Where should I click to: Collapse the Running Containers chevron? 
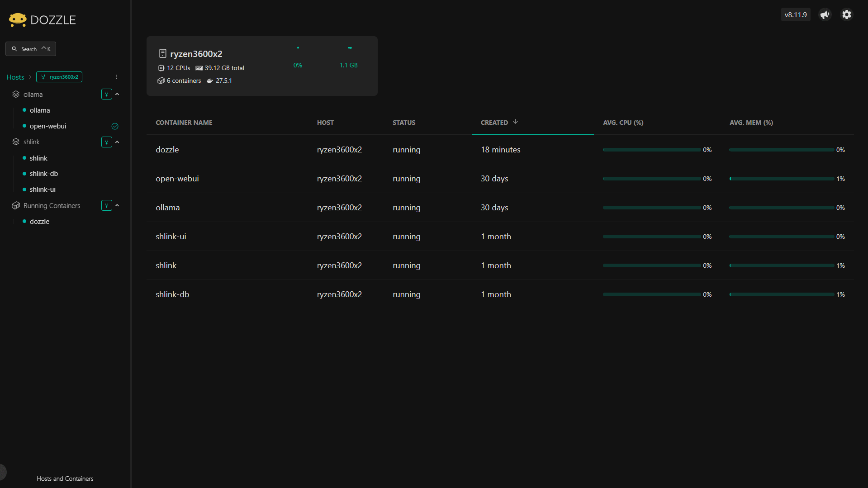117,205
